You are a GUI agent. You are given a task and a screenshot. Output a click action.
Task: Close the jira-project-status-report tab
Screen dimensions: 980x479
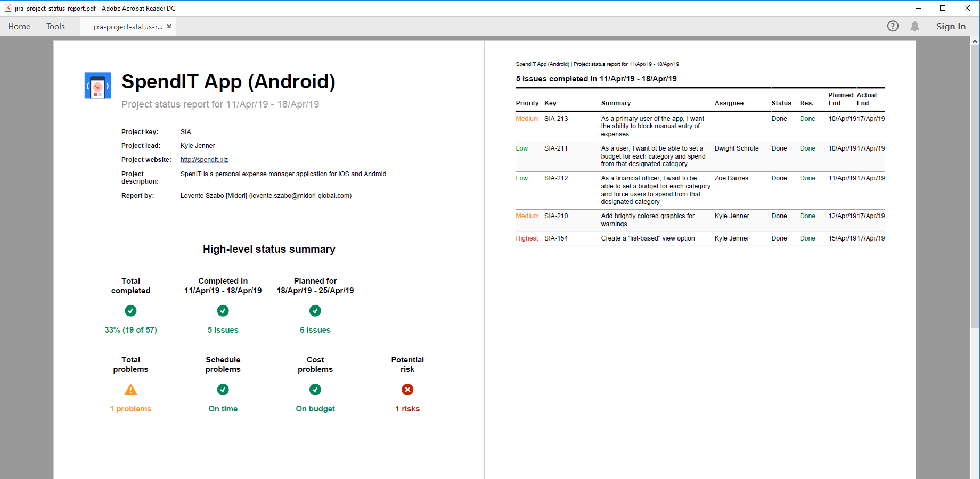pos(169,27)
